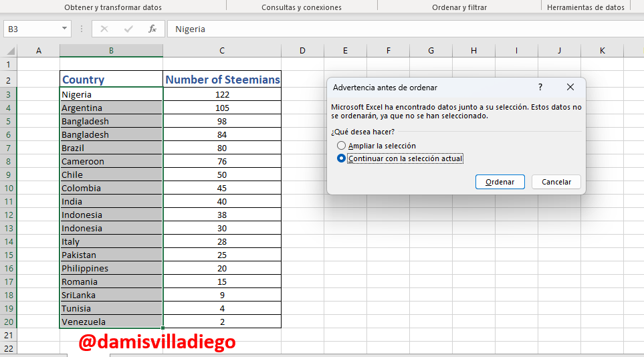Screen dimensions: 644x357
Task: Click the formula bar showing Nigeria
Action: (405, 29)
